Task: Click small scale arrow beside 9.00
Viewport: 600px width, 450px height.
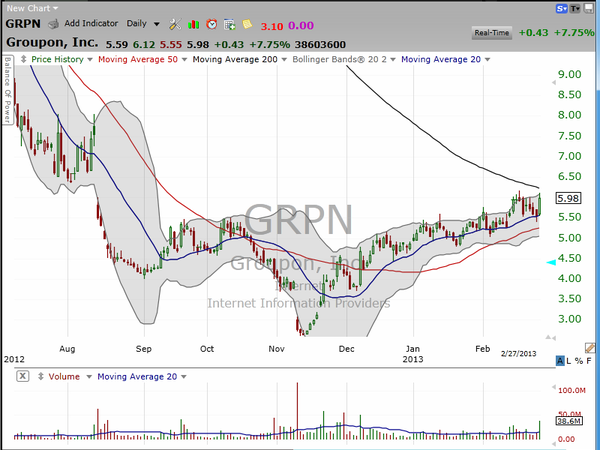Action: [x=553, y=83]
